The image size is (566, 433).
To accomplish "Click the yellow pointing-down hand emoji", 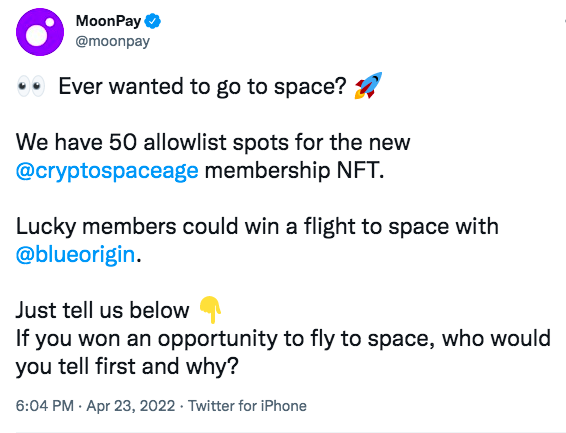I will [210, 310].
